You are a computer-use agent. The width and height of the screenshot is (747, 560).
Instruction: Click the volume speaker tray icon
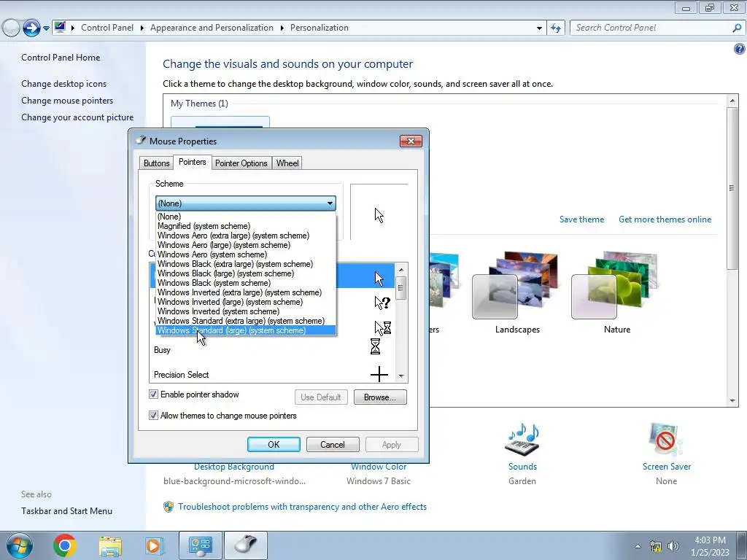pyautogui.click(x=673, y=546)
